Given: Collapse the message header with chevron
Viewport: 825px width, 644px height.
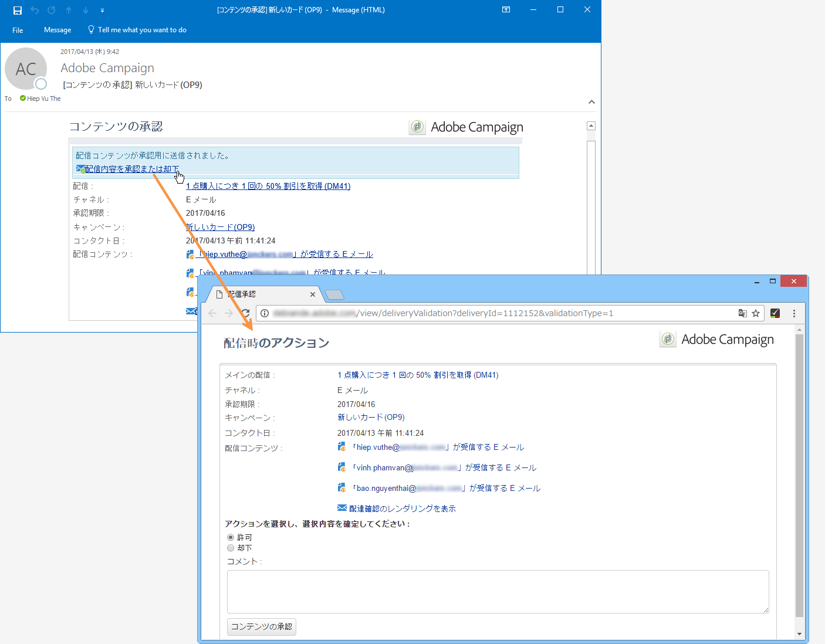Looking at the screenshot, I should [591, 102].
